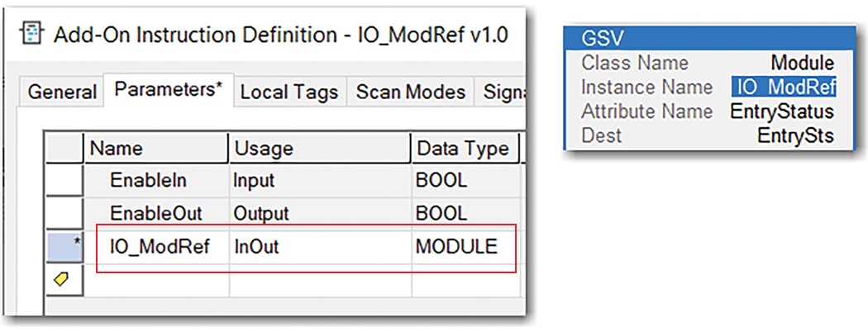This screenshot has height=336, width=868.
Task: Click the highlighted IO_ModRef instance name operand
Action: tap(784, 87)
